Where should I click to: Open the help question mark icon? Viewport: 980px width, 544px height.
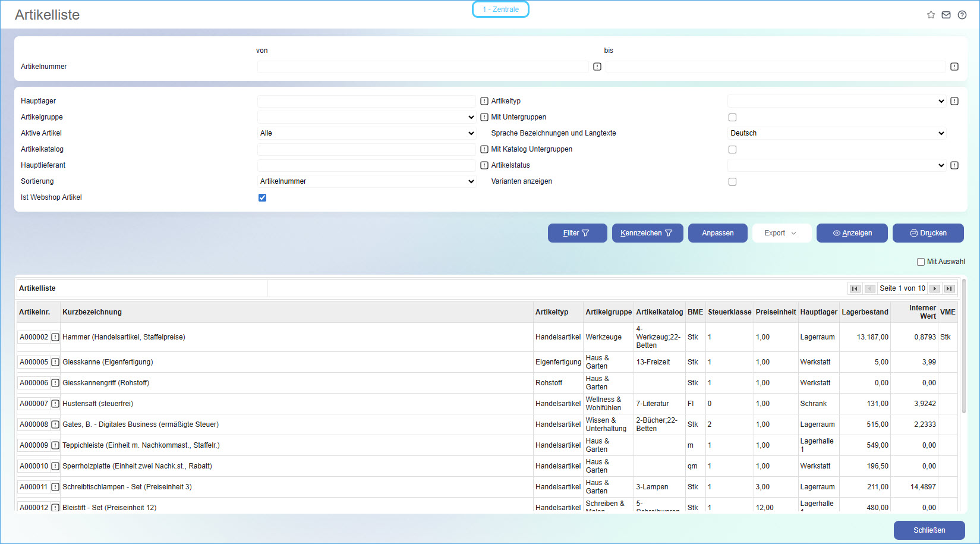pyautogui.click(x=962, y=15)
